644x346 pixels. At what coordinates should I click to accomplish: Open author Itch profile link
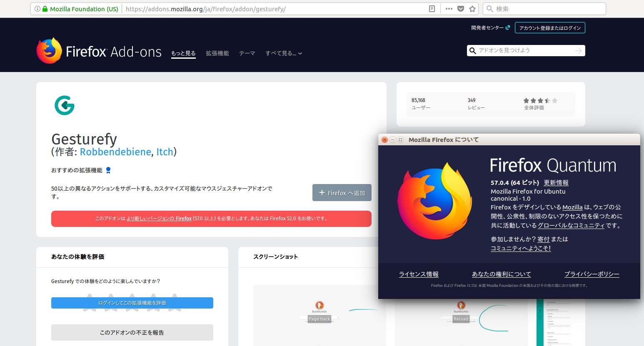click(165, 152)
